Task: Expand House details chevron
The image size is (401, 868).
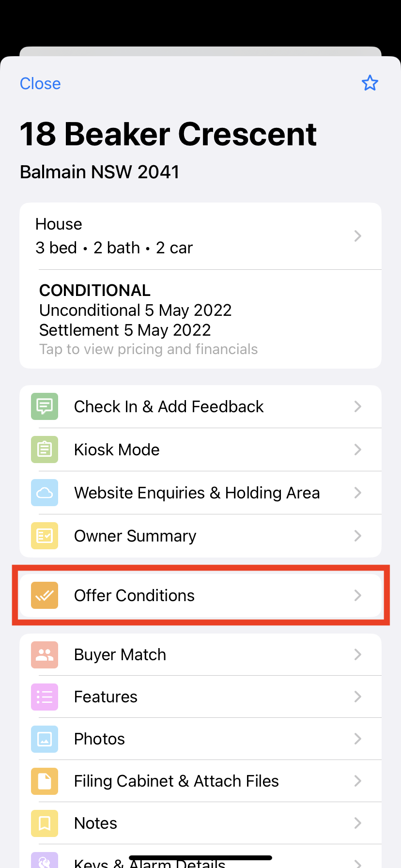Action: tap(358, 236)
